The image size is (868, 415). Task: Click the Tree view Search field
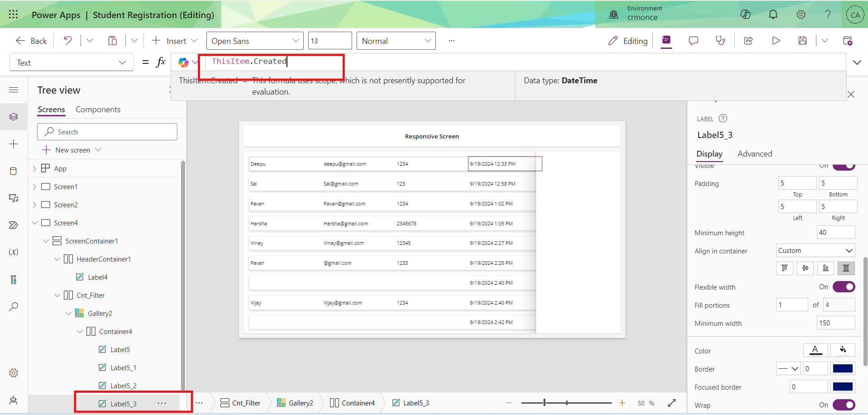click(x=107, y=132)
